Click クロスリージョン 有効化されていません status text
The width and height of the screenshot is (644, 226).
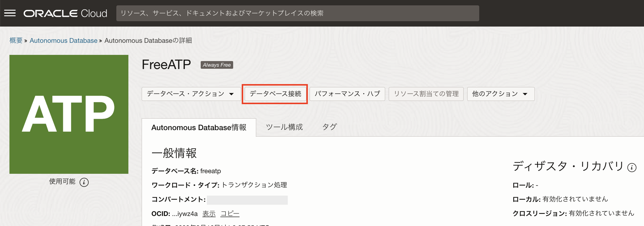click(x=601, y=213)
